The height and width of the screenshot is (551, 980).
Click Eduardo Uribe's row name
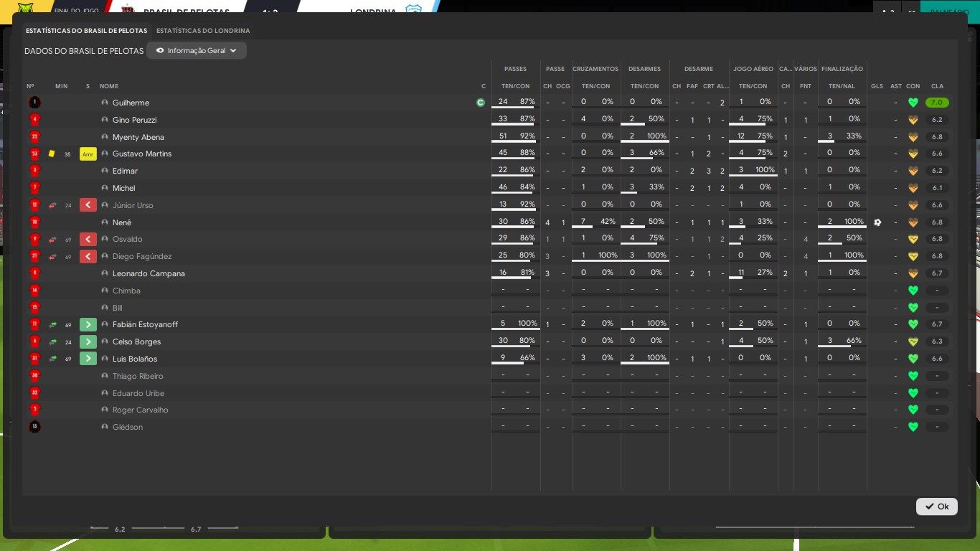[x=138, y=393]
